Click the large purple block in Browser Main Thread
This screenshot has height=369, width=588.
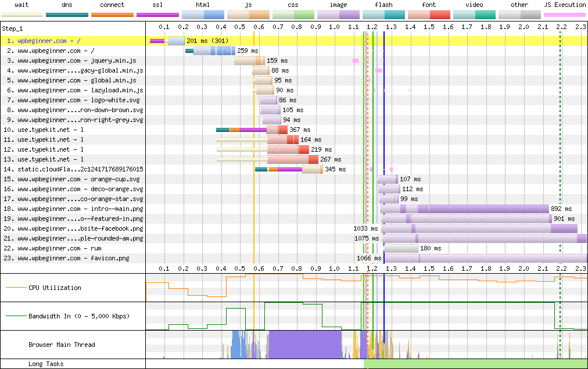point(305,345)
